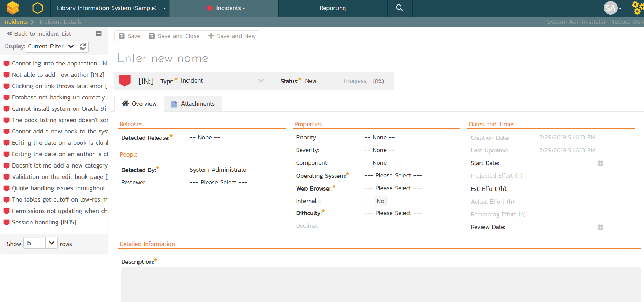Open the Session handling incident
Image resolution: width=644 pixels, height=302 pixels.
[x=44, y=222]
